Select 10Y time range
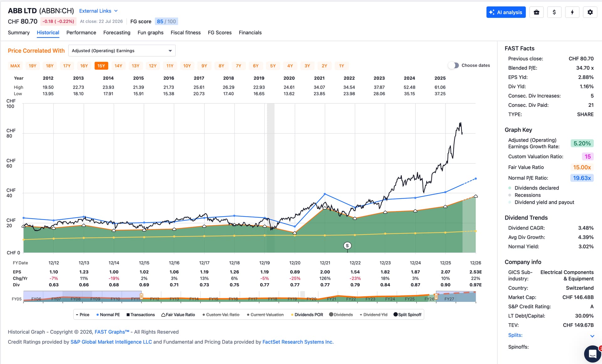This screenshot has width=602, height=364. pos(187,66)
